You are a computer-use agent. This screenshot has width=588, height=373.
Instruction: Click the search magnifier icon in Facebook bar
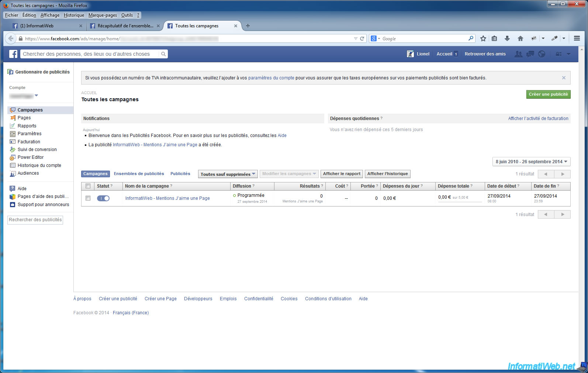[163, 54]
